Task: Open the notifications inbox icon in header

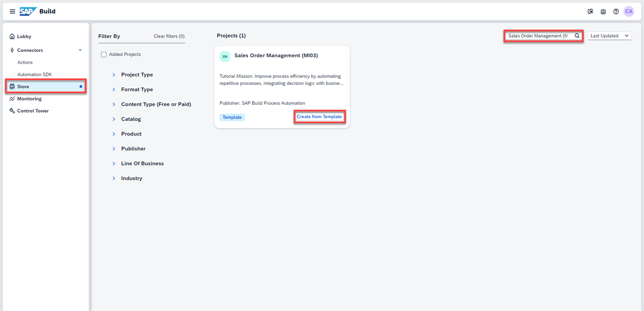Action: pos(603,11)
